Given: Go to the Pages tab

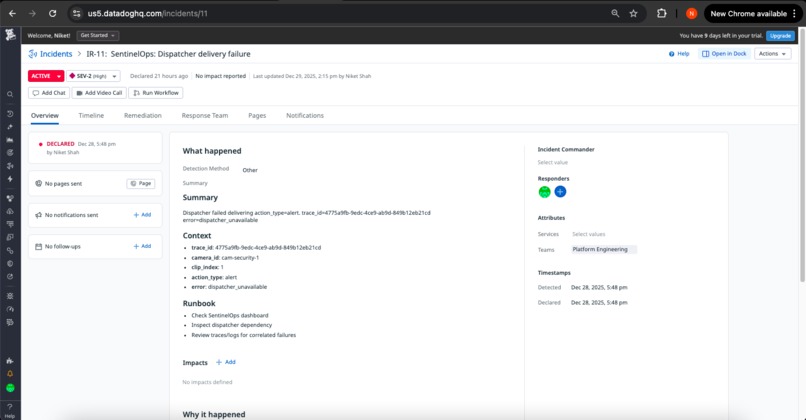Looking at the screenshot, I should pyautogui.click(x=257, y=116).
